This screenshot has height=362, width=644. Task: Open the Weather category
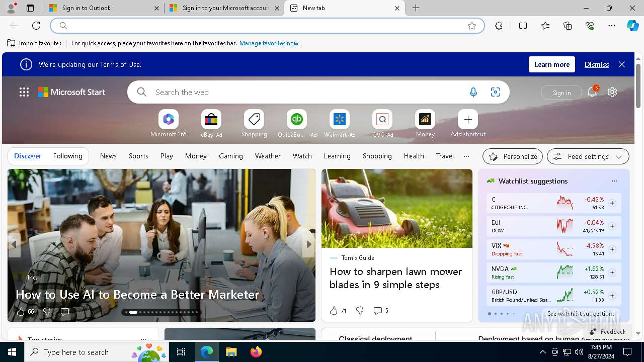pos(268,156)
